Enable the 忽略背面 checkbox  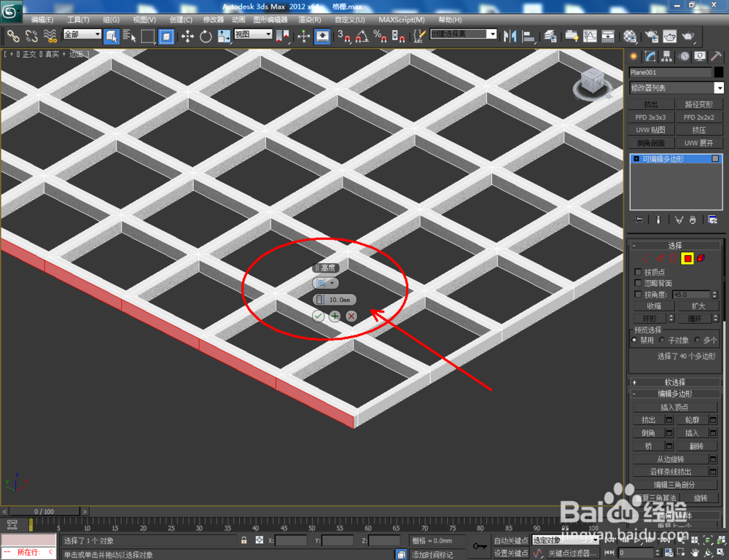coord(638,283)
